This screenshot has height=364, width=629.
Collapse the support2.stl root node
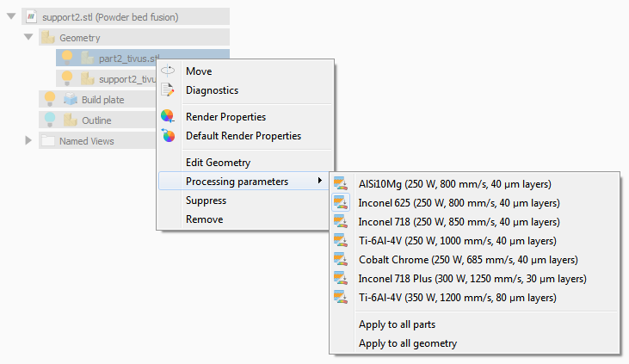tap(11, 16)
